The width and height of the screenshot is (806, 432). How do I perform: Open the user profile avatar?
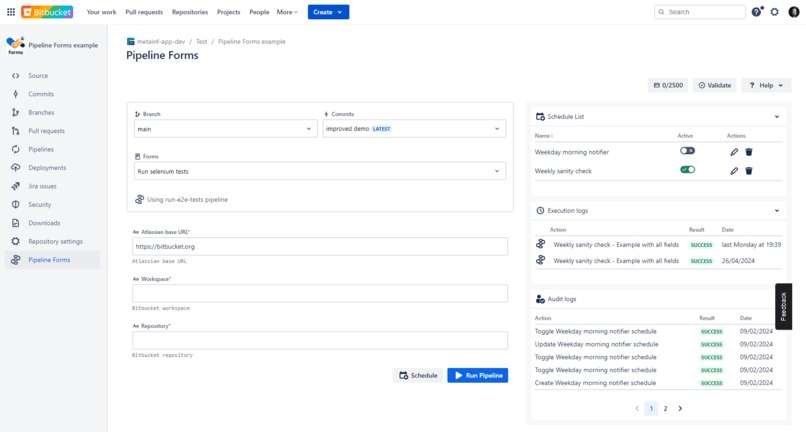pyautogui.click(x=794, y=12)
